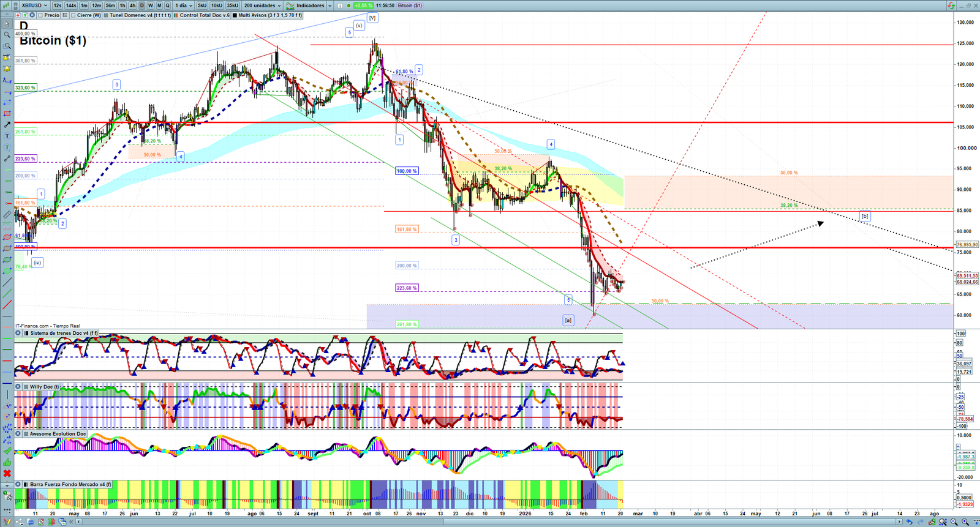This screenshot has height=527, width=980.
Task: Toggle Multi Avisos indicator black box
Action: click(x=235, y=15)
